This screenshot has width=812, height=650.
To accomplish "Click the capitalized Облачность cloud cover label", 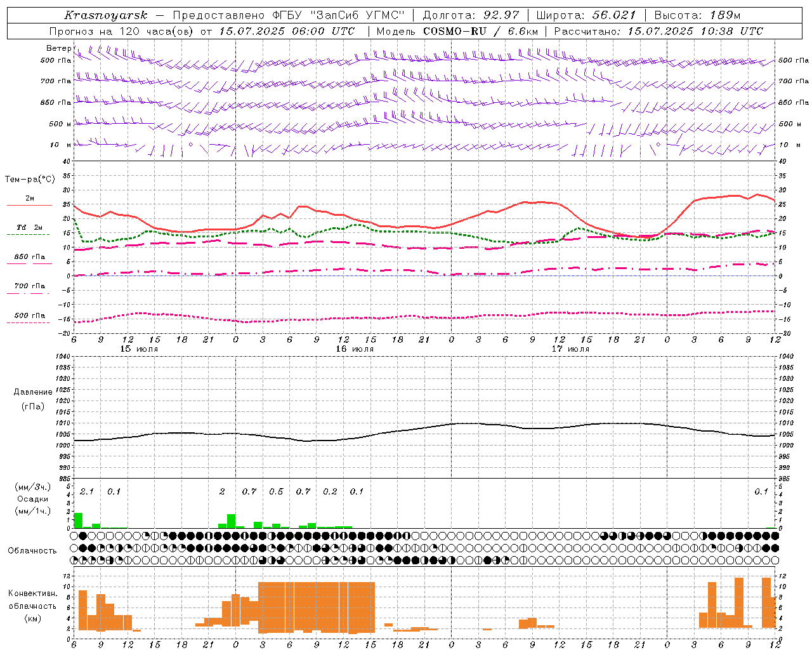I will 32,550.
